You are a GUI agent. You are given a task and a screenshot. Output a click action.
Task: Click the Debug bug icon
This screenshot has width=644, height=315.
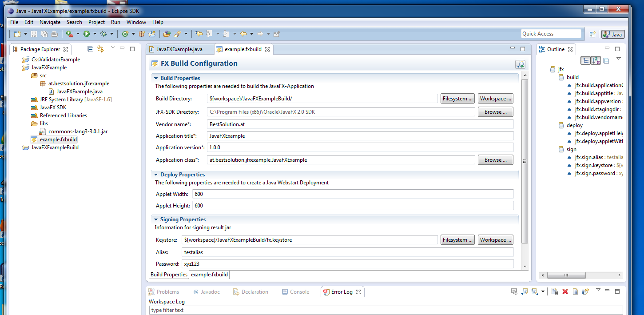tap(103, 34)
